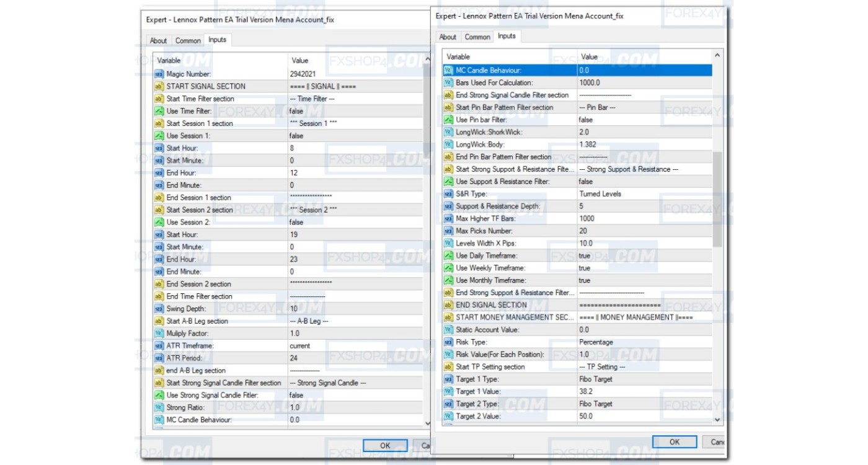
Task: Toggle the Use Session 1 false value
Action: click(296, 136)
